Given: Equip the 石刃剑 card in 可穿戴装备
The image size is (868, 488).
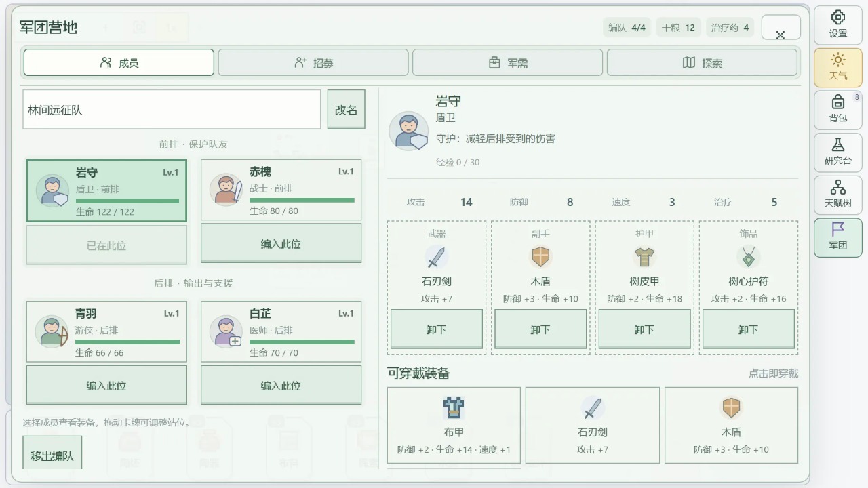Looking at the screenshot, I should tap(593, 425).
